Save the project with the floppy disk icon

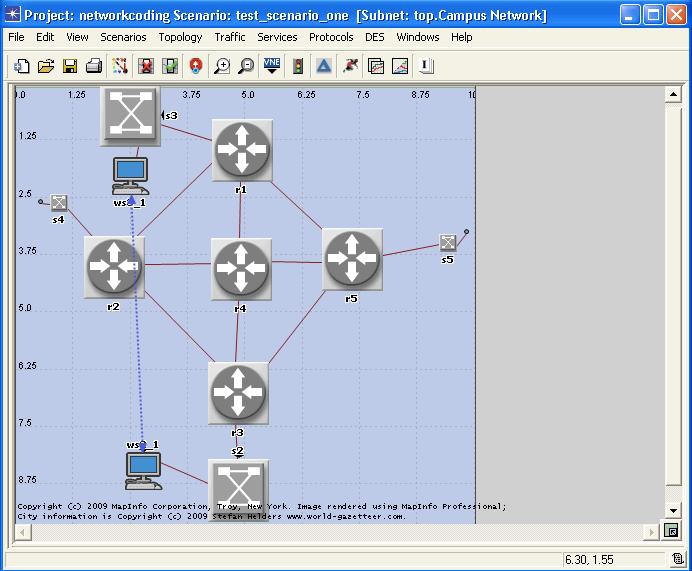70,66
